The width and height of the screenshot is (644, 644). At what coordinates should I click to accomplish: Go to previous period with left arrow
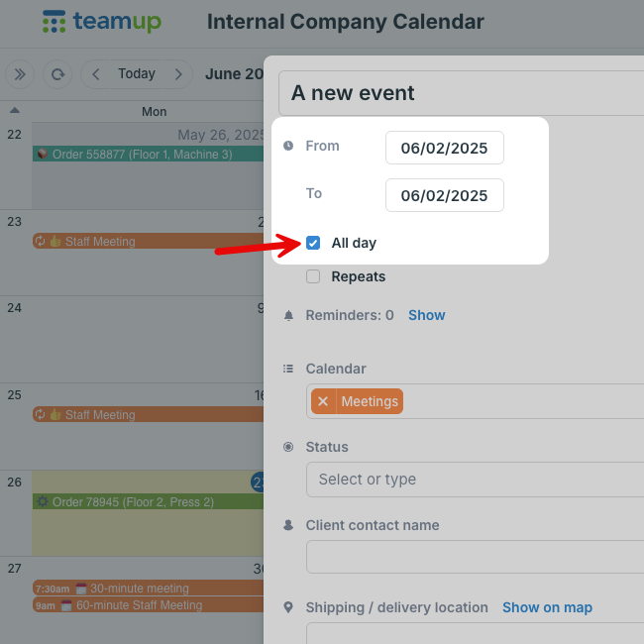[x=96, y=74]
